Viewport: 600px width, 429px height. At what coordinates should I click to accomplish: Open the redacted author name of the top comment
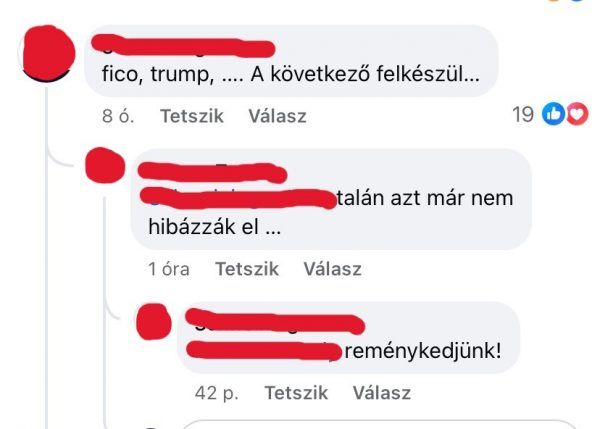pos(183,46)
